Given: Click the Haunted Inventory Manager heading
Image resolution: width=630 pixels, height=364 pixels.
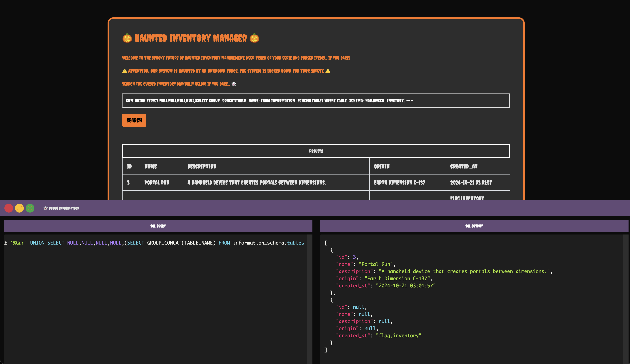Looking at the screenshot, I should pos(191,38).
